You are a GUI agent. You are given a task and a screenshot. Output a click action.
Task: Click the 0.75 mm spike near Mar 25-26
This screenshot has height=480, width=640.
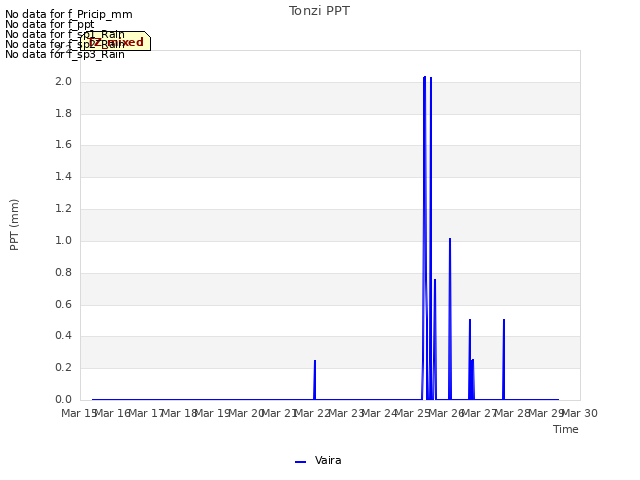click(435, 339)
